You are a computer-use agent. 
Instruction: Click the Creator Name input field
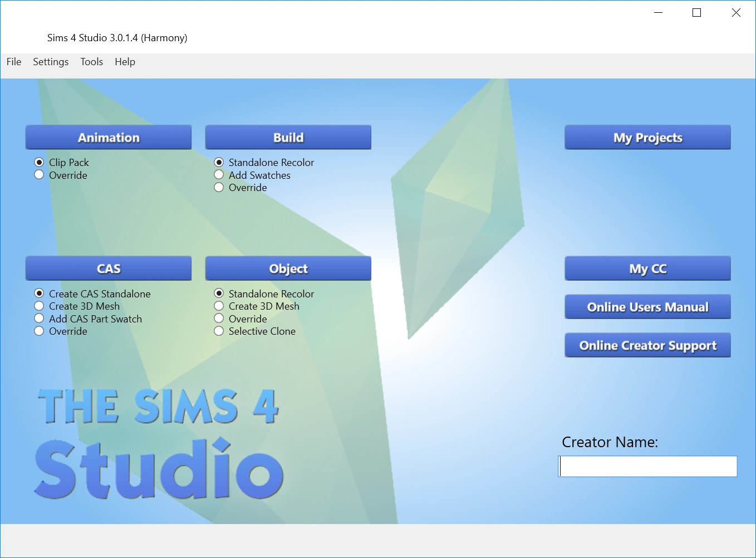[x=647, y=466]
